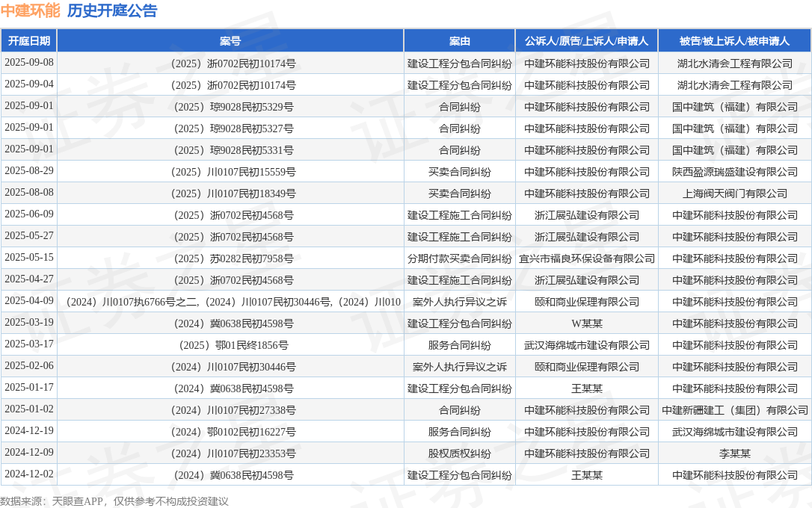Click 股权质权纠纷 cause cell
The width and height of the screenshot is (812, 508).
(459, 454)
